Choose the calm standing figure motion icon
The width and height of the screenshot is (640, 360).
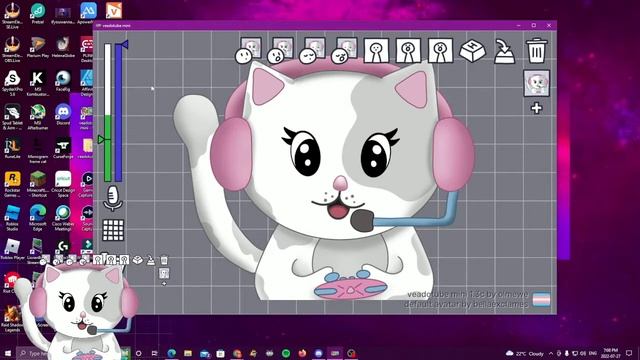pyautogui.click(x=376, y=51)
